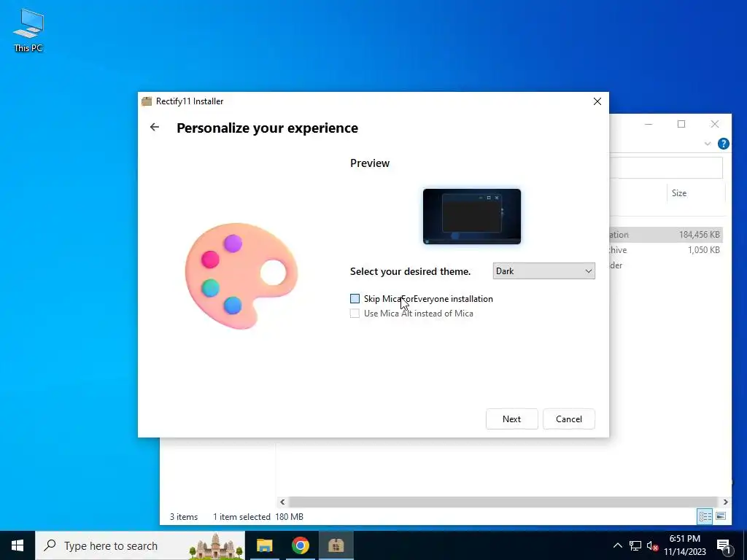Select the file row sized 1,050 KB
Screen dimensions: 747x560
[666, 250]
